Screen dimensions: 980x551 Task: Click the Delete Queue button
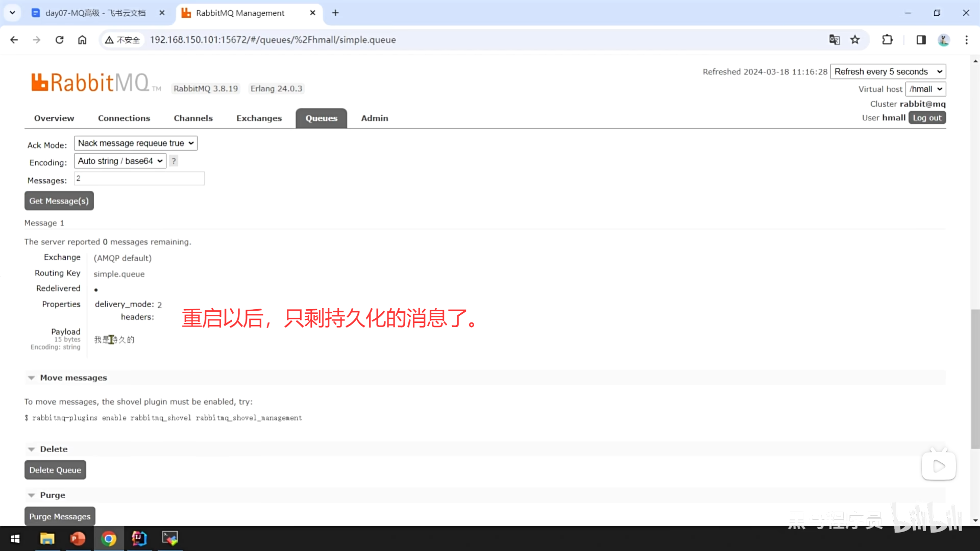pyautogui.click(x=55, y=470)
